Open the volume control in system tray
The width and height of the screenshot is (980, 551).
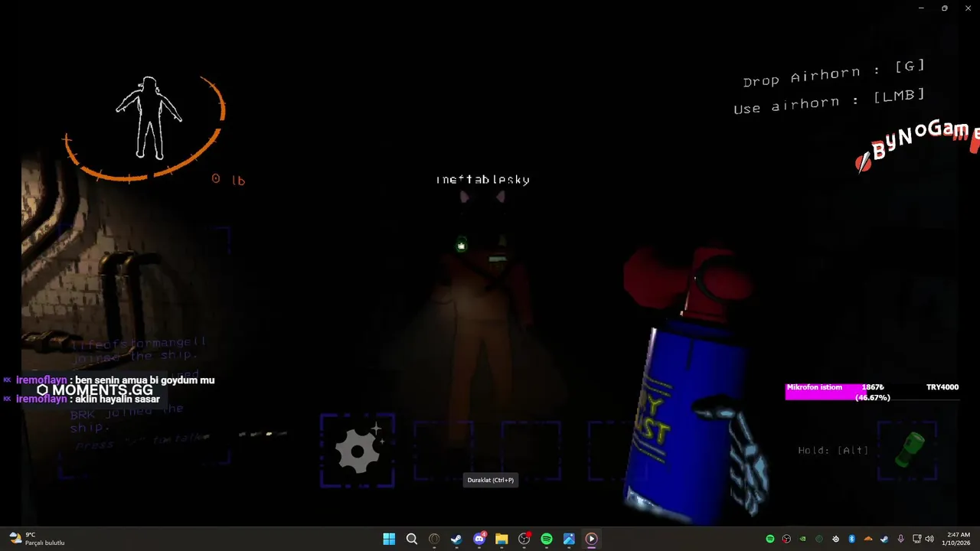click(929, 539)
